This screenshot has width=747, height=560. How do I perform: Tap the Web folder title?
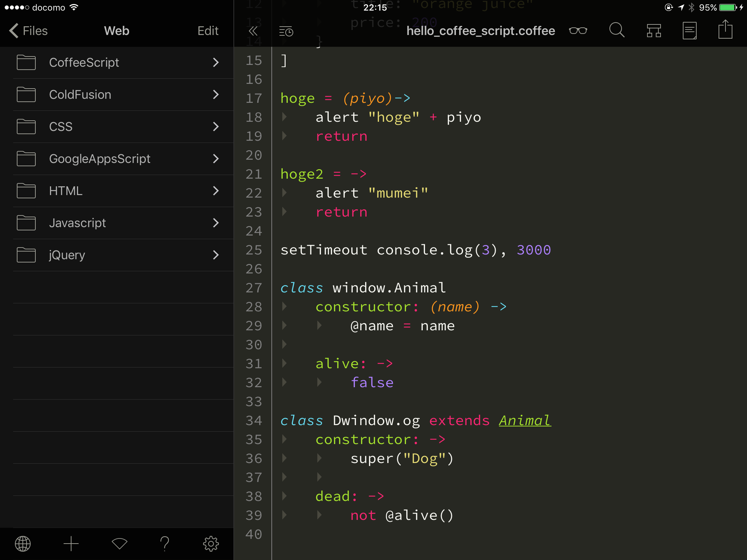(x=117, y=31)
